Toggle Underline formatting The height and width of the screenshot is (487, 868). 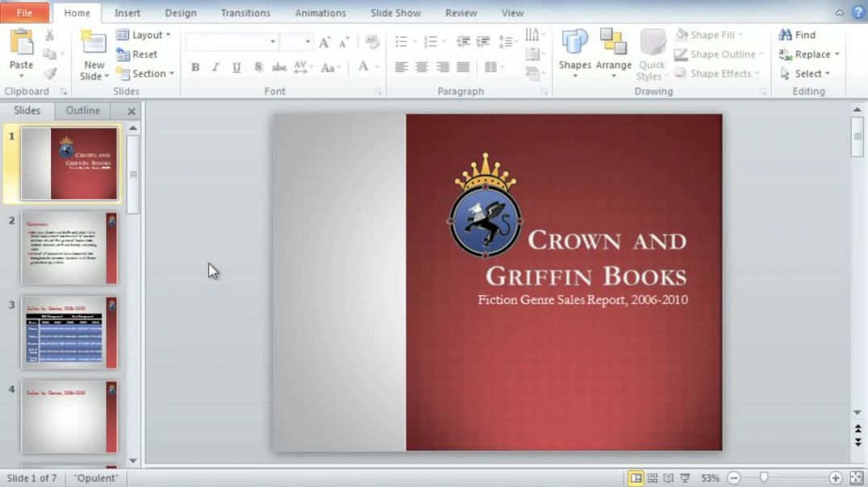(236, 68)
